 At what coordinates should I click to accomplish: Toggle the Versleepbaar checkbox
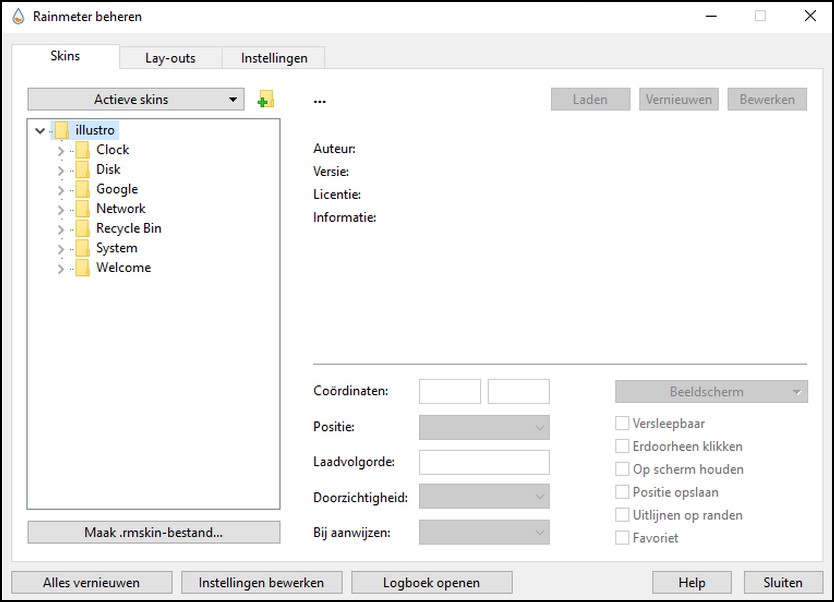click(x=622, y=423)
